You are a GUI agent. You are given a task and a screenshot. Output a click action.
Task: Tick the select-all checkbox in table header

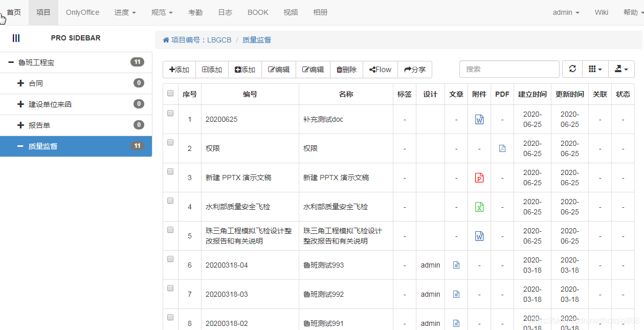coord(170,93)
